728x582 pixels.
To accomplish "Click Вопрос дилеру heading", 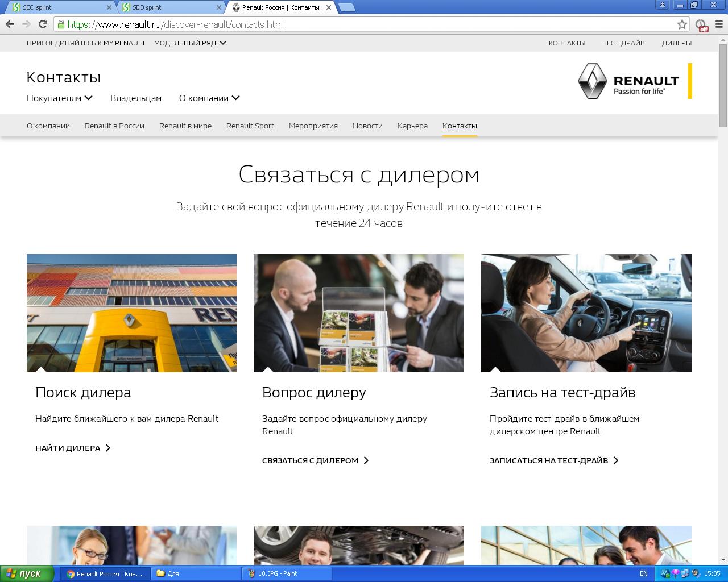I will pyautogui.click(x=314, y=392).
